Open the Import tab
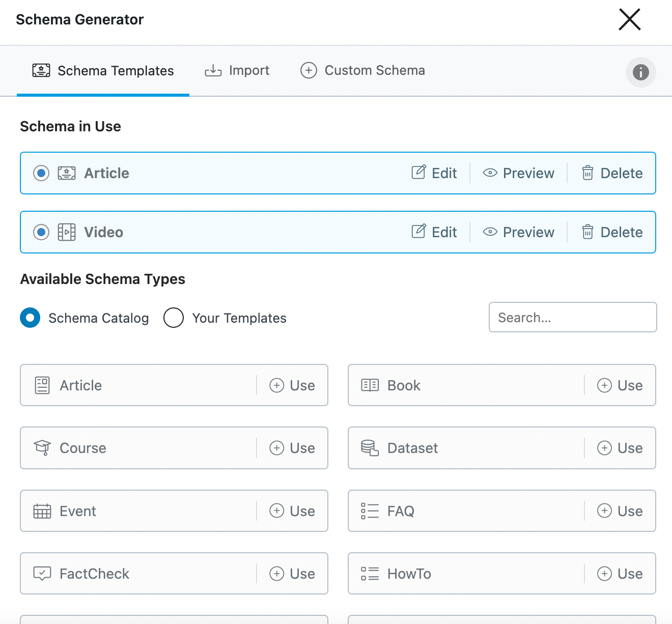This screenshot has width=672, height=624. coord(237,71)
